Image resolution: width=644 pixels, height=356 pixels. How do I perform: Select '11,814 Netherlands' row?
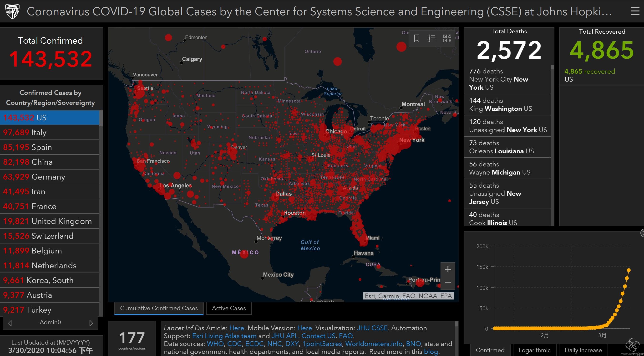point(50,265)
